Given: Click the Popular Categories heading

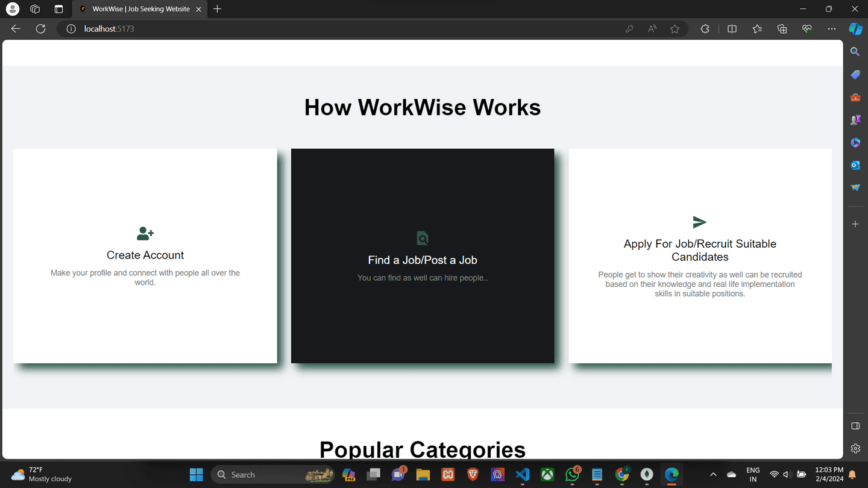Looking at the screenshot, I should 423,449.
